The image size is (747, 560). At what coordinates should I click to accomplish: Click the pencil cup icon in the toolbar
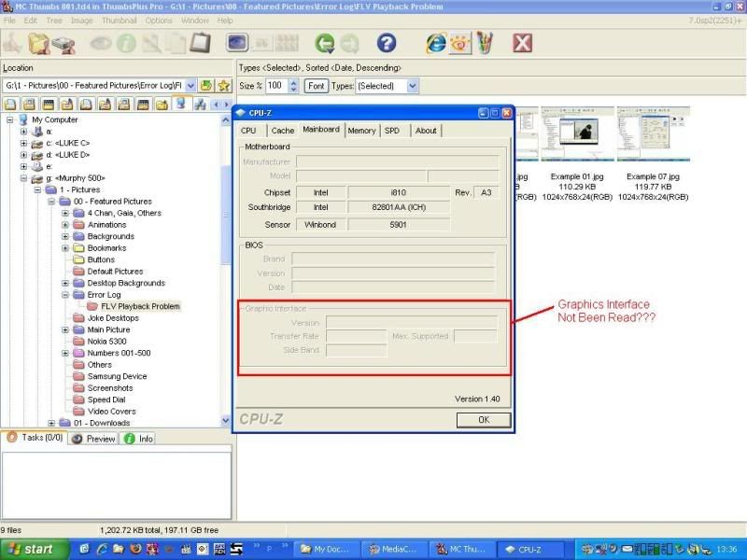pos(485,43)
